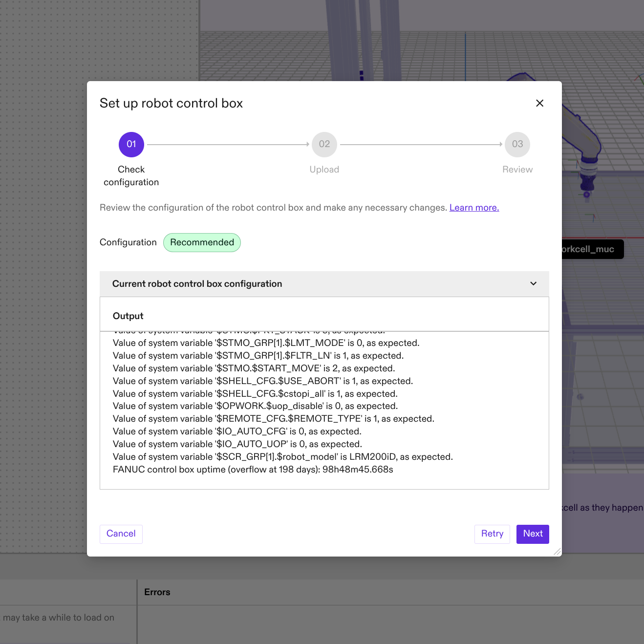The height and width of the screenshot is (644, 644).
Task: Open the Learn more link
Action: pos(473,207)
